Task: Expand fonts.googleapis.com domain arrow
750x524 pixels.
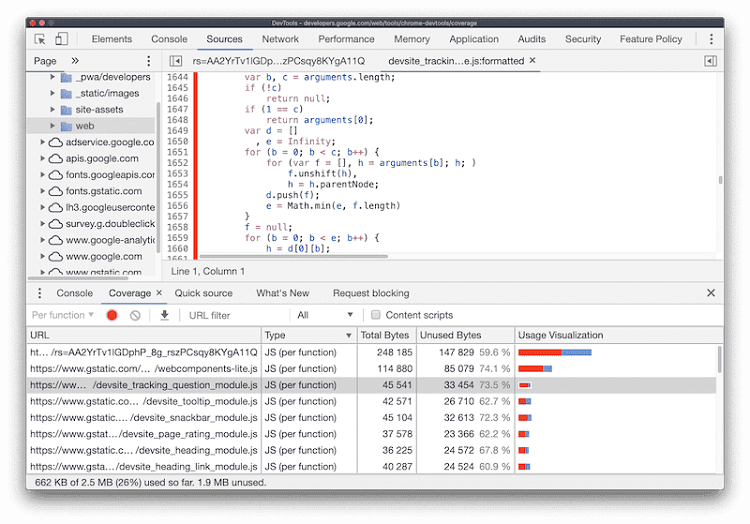Action: 43,175
